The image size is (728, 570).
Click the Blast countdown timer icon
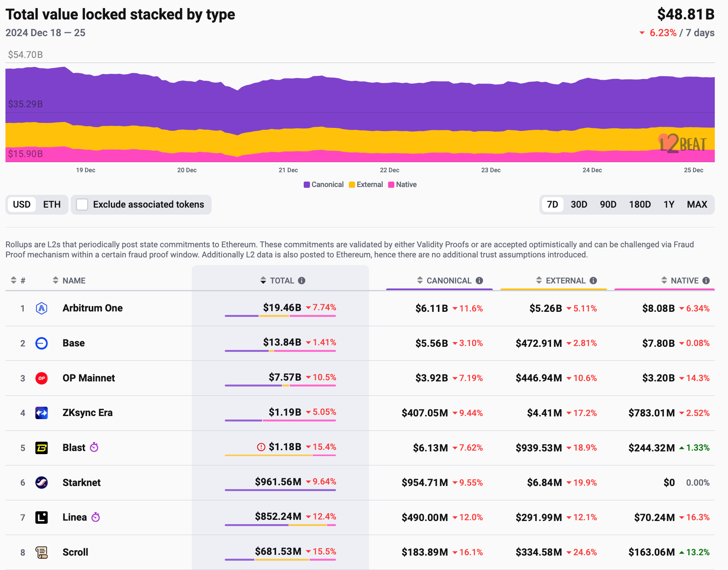pos(94,447)
